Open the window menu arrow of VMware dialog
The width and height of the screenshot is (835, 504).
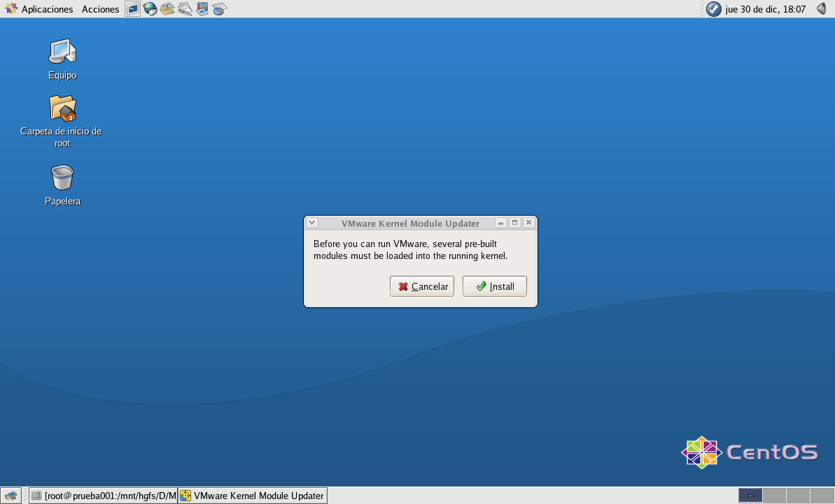[x=313, y=223]
